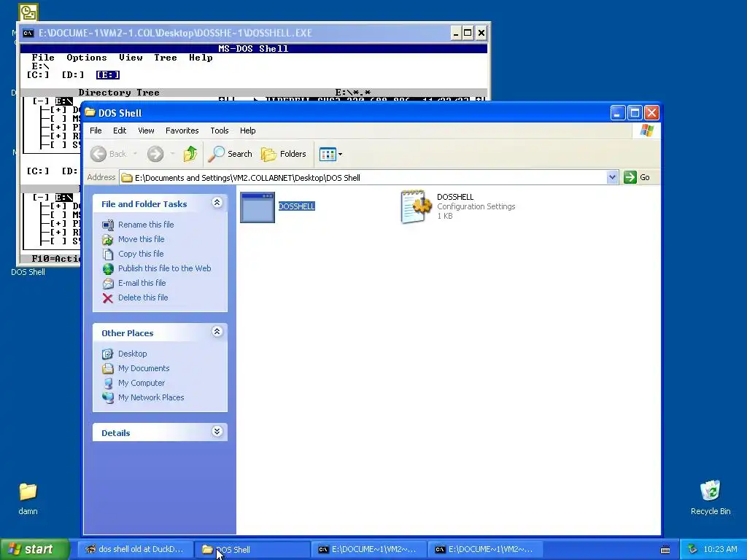Open Help menu in MS-DOS Shell
This screenshot has height=560, width=747.
click(201, 58)
